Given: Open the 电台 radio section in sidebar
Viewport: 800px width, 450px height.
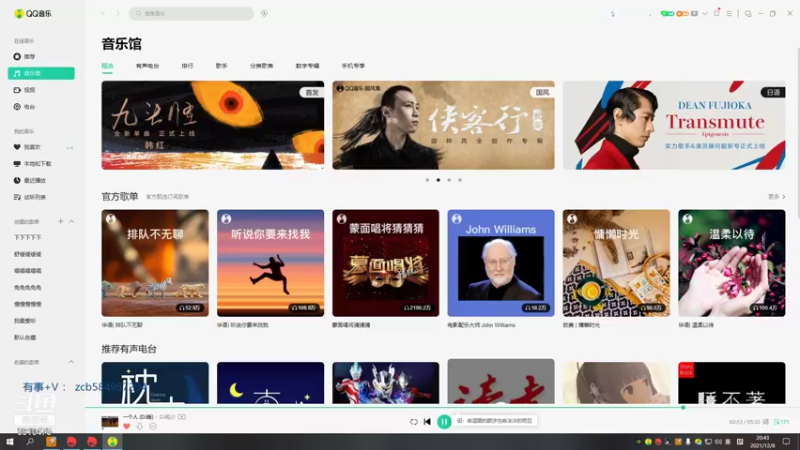Looking at the screenshot, I should tap(24, 107).
